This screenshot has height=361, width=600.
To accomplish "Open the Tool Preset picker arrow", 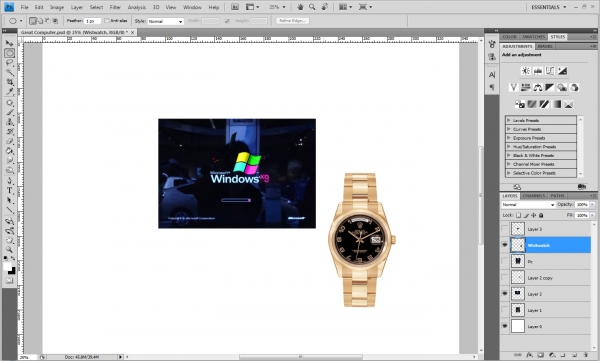I will (21, 21).
